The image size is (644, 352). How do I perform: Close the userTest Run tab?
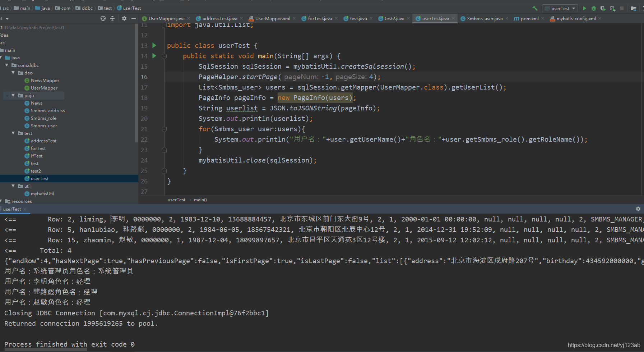click(x=25, y=209)
